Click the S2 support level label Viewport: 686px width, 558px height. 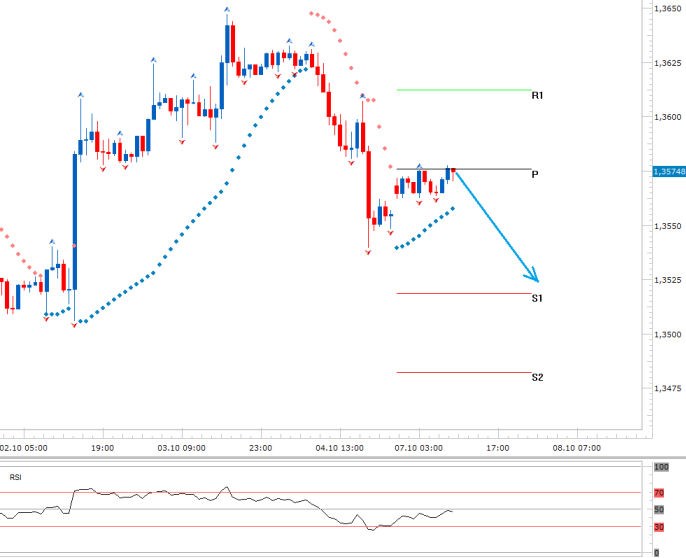tap(537, 377)
